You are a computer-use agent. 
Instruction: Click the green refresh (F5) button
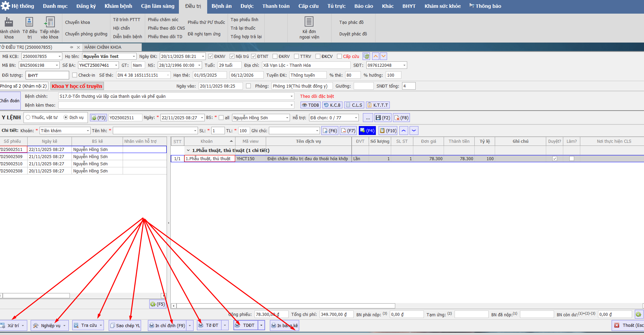click(157, 304)
